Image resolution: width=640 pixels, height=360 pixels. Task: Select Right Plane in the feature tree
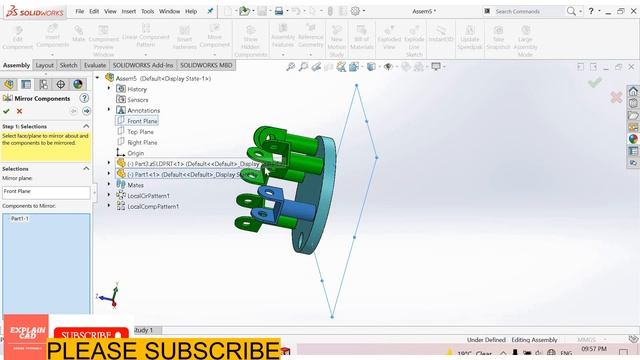(x=142, y=142)
